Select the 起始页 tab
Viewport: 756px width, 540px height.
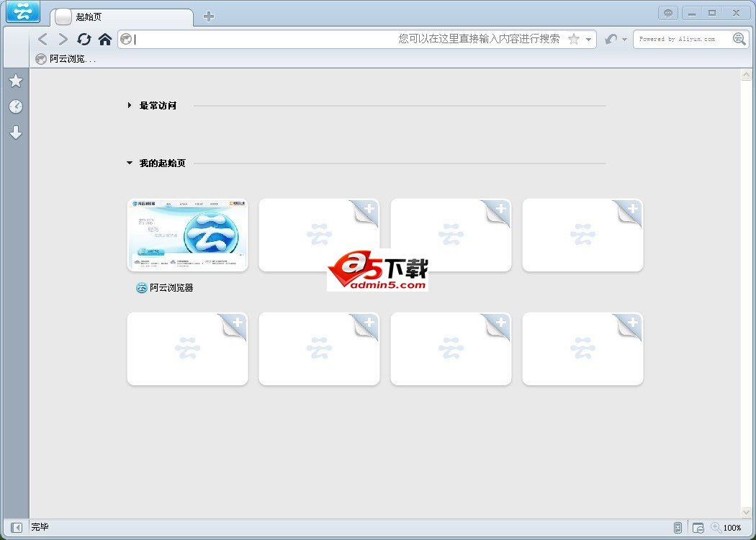[x=122, y=17]
